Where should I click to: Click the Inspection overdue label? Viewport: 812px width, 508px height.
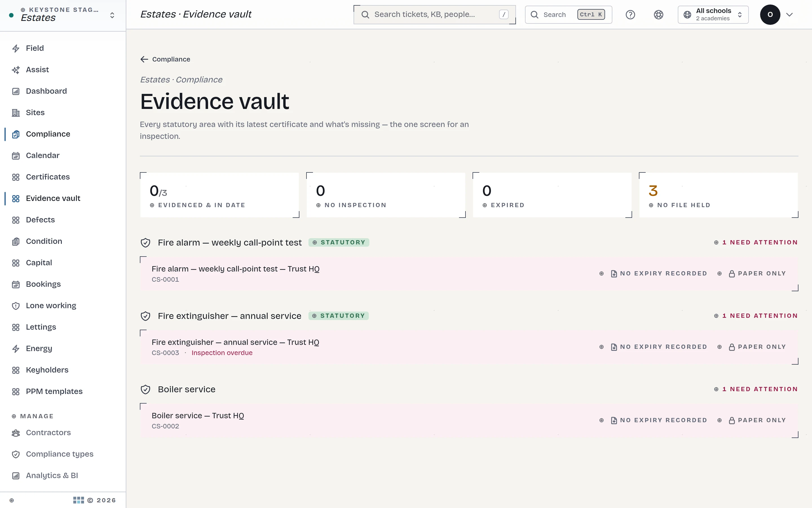point(222,353)
